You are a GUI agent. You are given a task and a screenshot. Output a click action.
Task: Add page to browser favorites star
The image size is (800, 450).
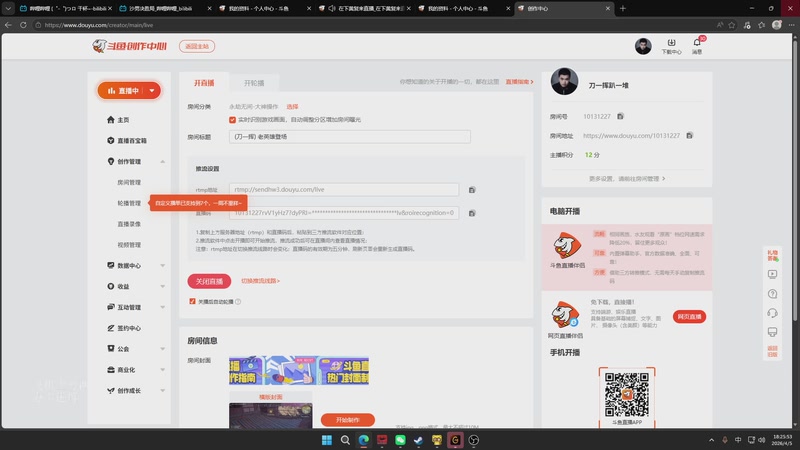coord(732,24)
